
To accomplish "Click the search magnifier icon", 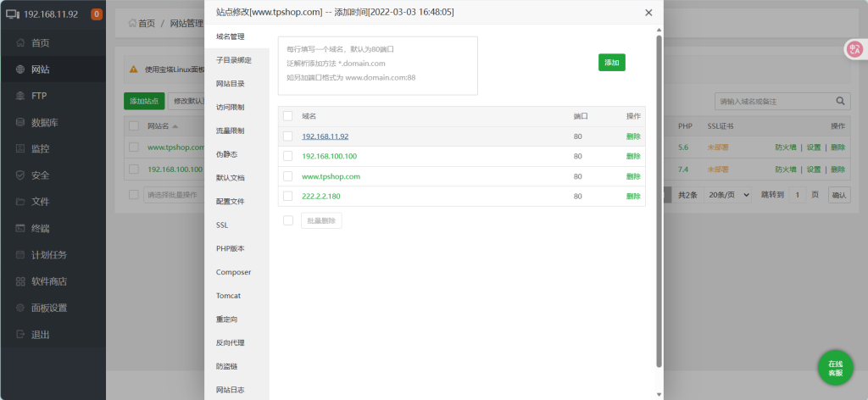I will 841,102.
